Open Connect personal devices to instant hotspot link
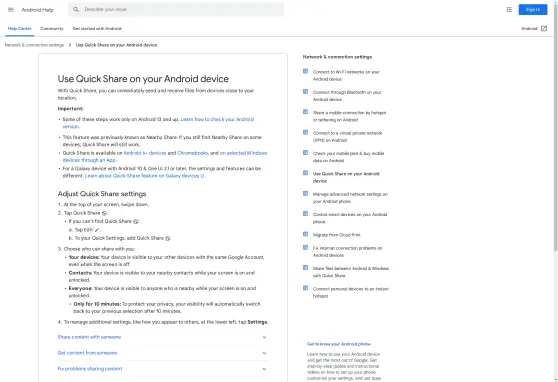558x382 pixels. 351,292
